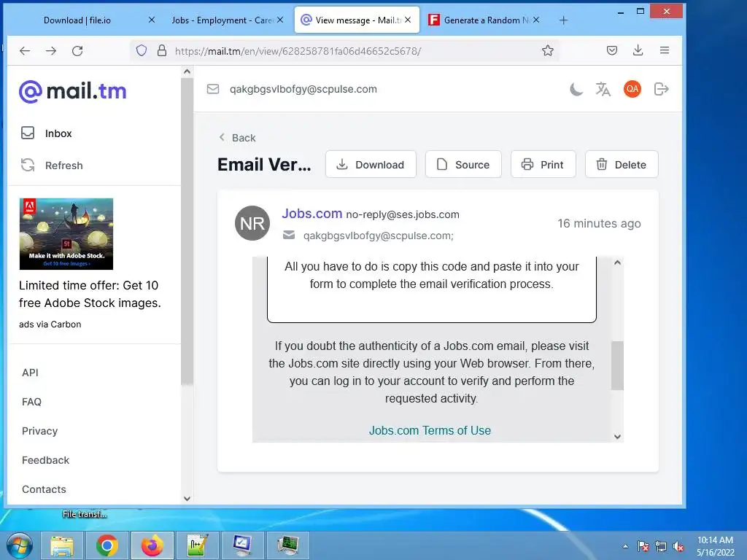This screenshot has width=747, height=560.
Task: Click the sidebar scrollbar thumb
Action: tap(187, 231)
